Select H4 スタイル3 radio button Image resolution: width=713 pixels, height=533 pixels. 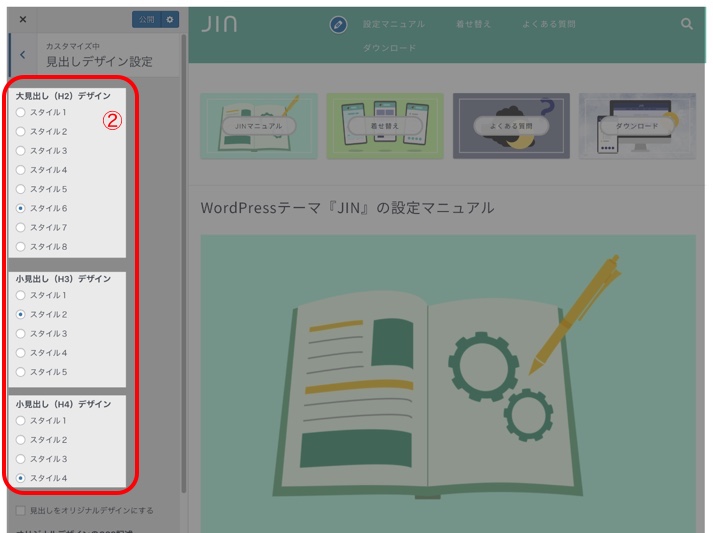(20, 459)
